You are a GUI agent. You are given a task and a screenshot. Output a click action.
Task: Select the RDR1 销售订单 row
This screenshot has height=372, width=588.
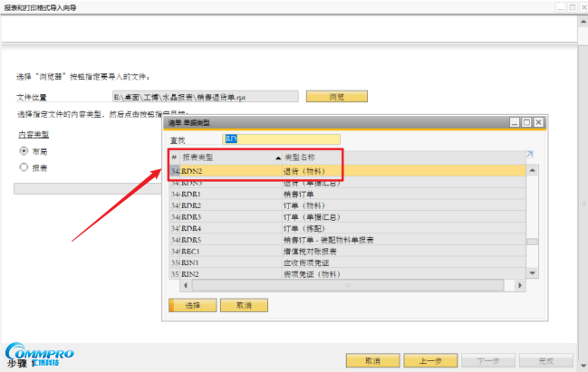pyautogui.click(x=344, y=194)
